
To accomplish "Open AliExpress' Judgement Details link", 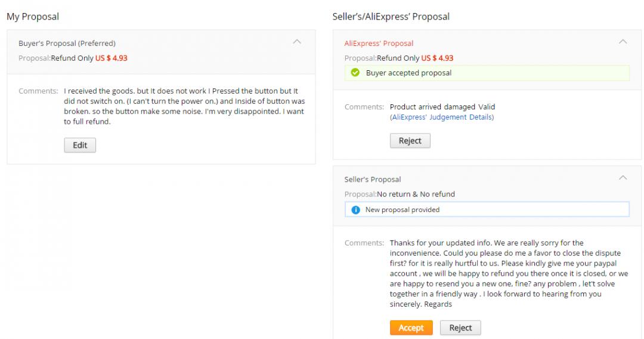I will 442,117.
